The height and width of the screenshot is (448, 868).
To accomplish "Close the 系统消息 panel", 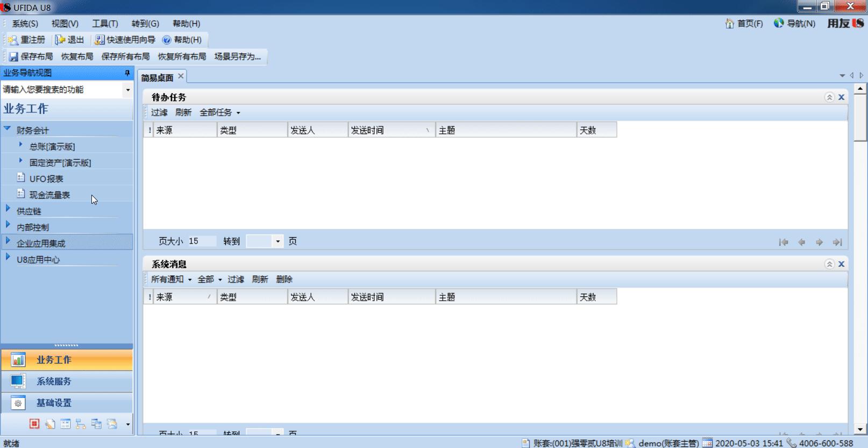I will coord(842,264).
